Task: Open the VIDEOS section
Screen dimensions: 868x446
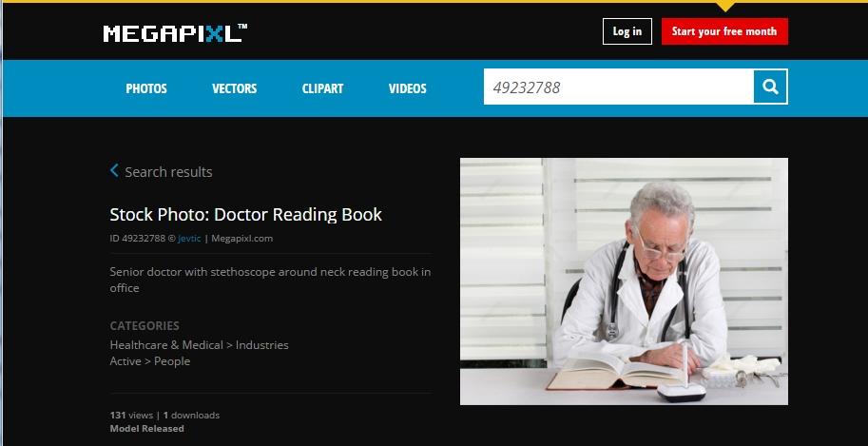Action: (x=408, y=88)
